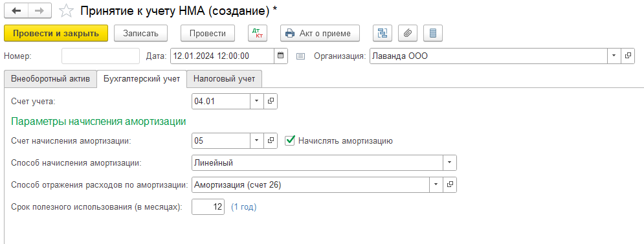Click the Записать button
Image resolution: width=644 pixels, height=244 pixels.
[x=141, y=33]
